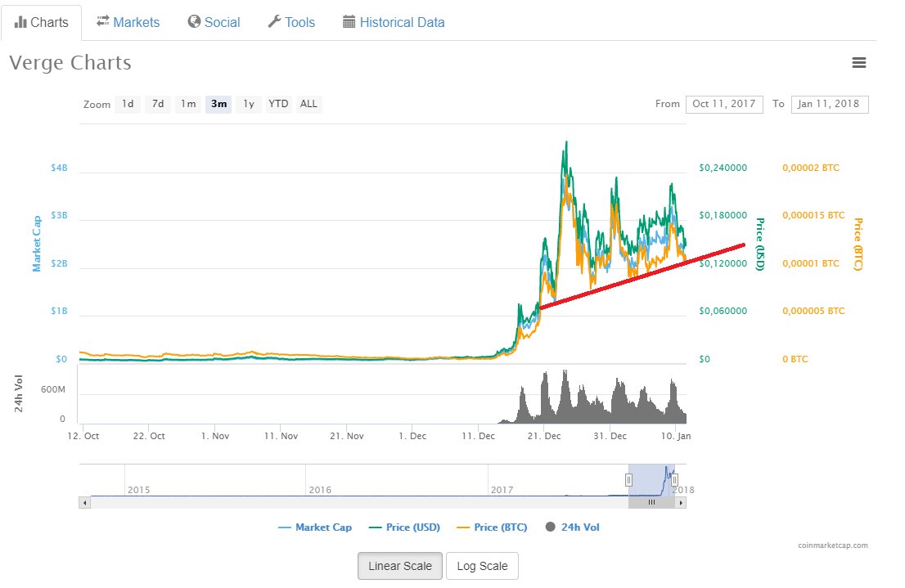Viewport: 905px width, 588px height.
Task: Click the navigator scrollbar thumb
Action: (x=651, y=503)
